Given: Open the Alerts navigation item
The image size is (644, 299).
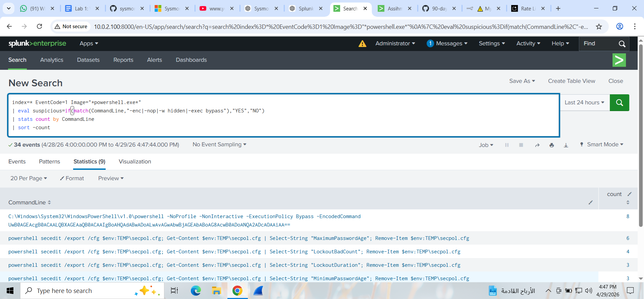Looking at the screenshot, I should [155, 60].
